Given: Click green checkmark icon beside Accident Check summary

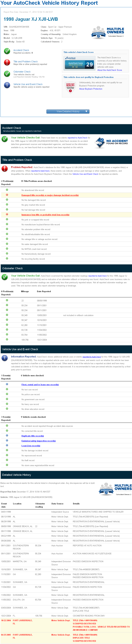Looking at the screenshot, I should [7, 51].
